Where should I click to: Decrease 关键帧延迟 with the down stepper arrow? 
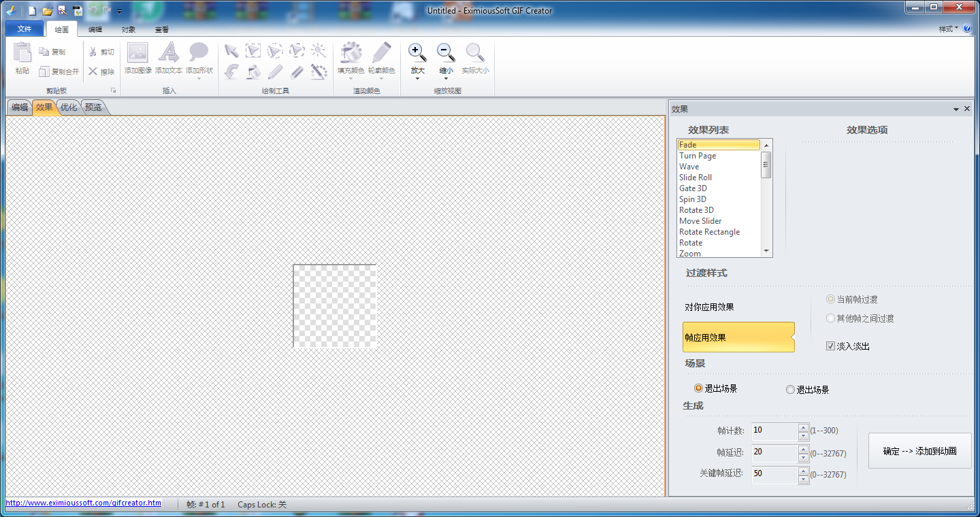(x=804, y=480)
